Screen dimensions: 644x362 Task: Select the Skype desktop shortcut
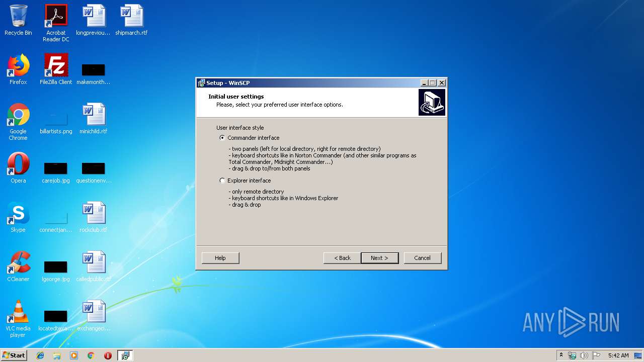point(18,217)
